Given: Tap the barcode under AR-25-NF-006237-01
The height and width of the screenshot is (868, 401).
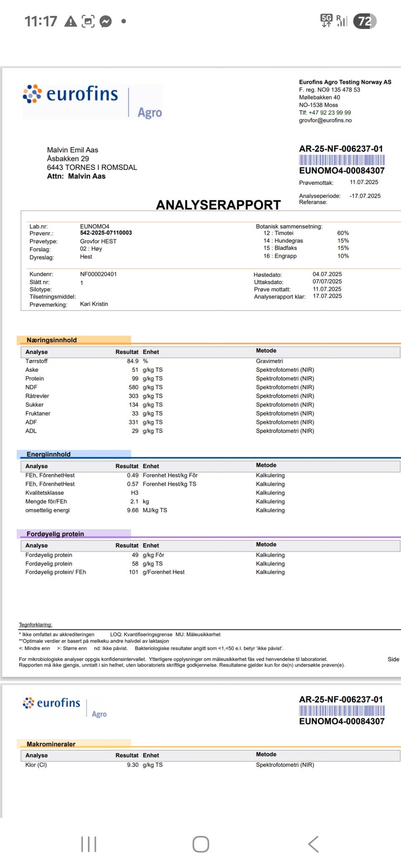Looking at the screenshot, I should click(342, 160).
